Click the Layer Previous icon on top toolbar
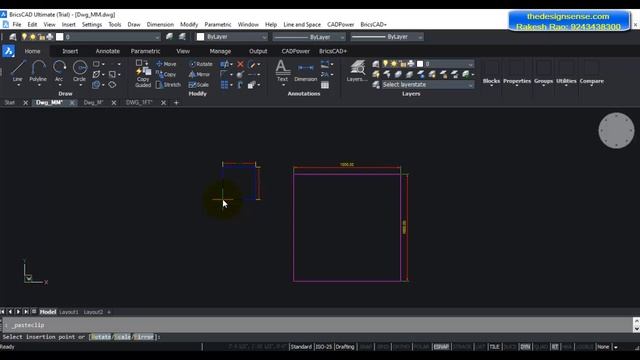The height and width of the screenshot is (360, 640). [x=182, y=37]
